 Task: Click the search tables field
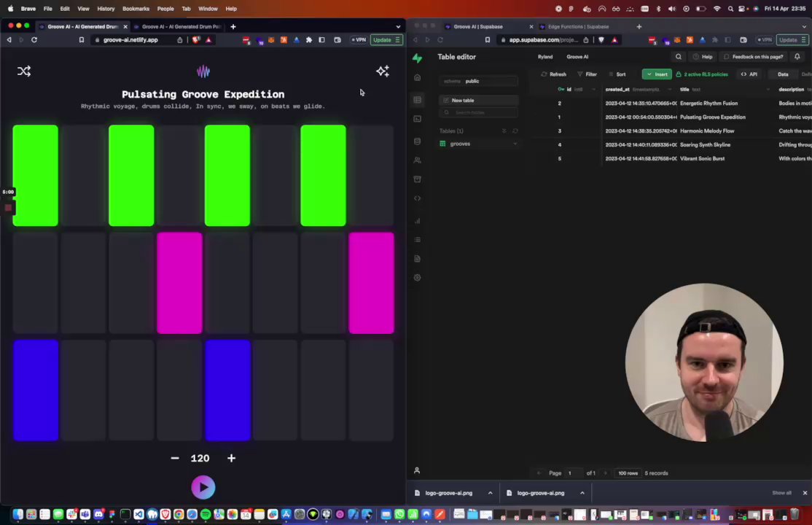tap(478, 112)
